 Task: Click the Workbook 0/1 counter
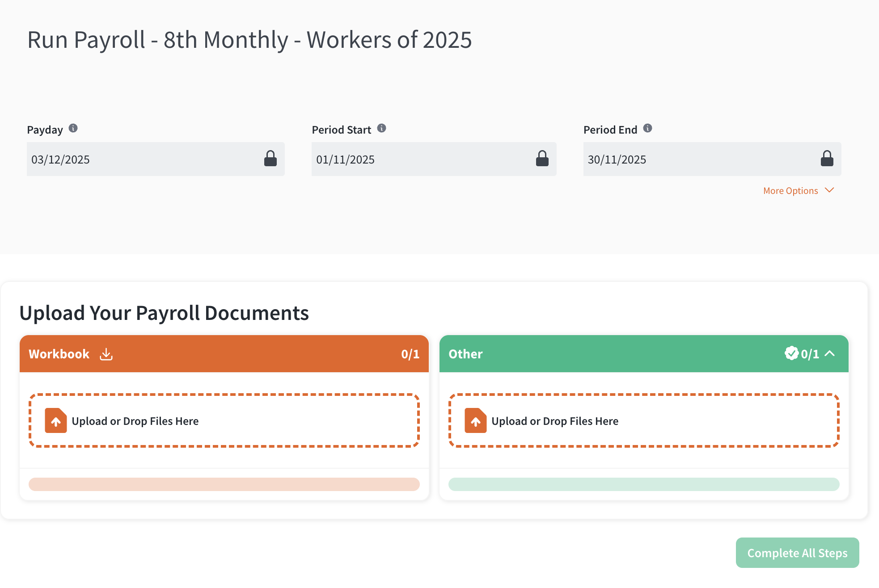coord(410,354)
